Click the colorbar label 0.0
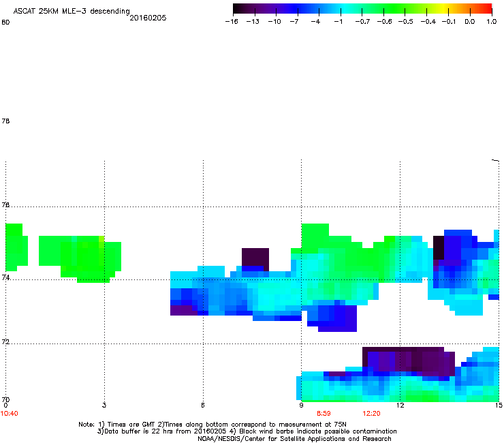This screenshot has width=504, height=443. click(470, 22)
